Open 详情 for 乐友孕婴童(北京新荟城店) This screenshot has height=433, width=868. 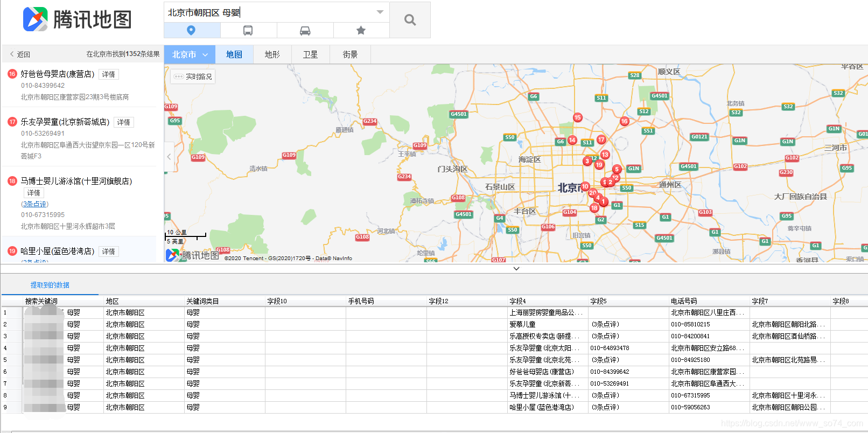(124, 122)
